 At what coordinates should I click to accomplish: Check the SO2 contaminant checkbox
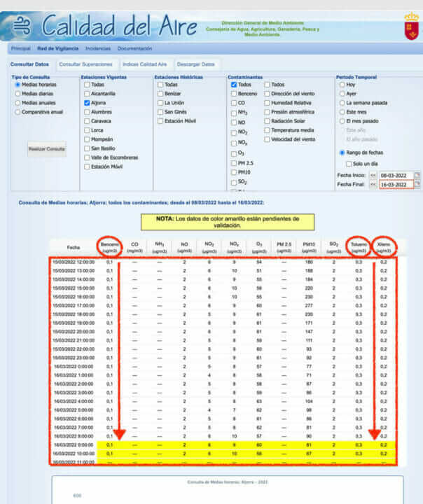click(234, 183)
